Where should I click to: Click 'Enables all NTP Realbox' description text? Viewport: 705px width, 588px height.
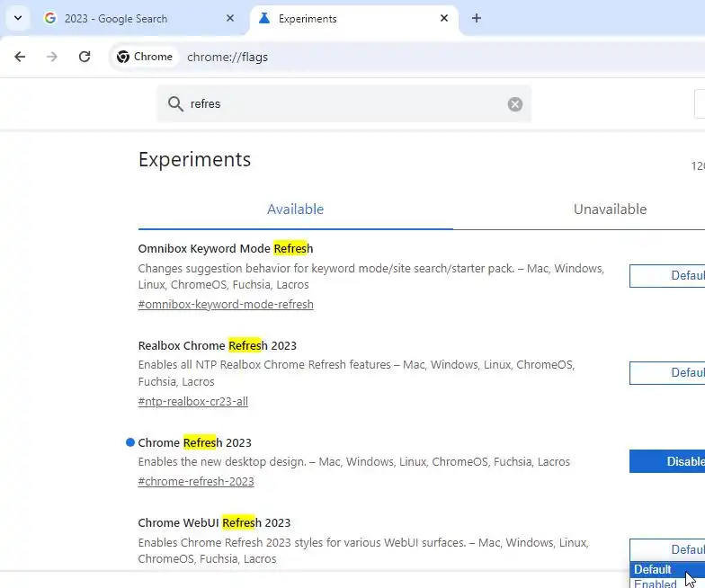click(x=356, y=373)
